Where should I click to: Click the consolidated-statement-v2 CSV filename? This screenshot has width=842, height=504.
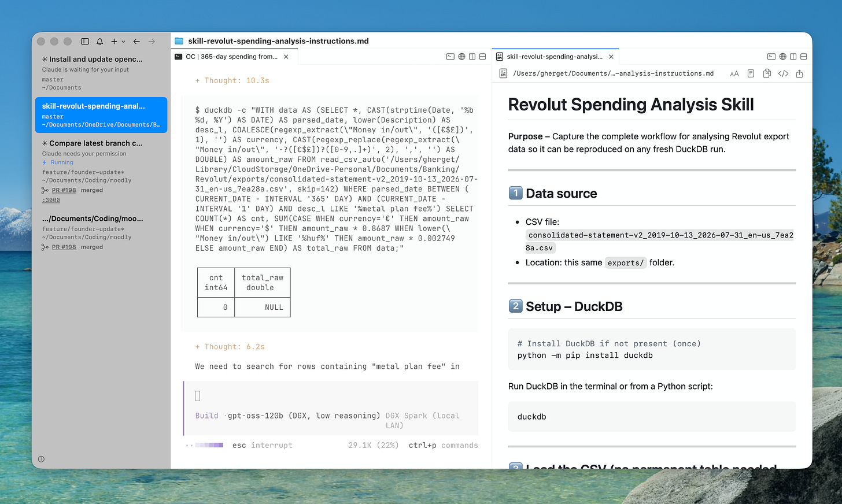[660, 242]
